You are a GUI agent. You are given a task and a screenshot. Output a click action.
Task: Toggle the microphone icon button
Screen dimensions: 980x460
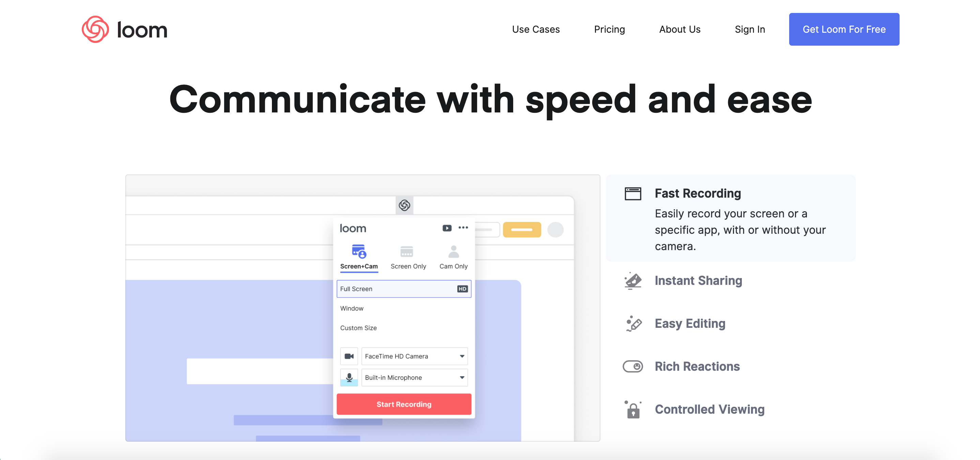tap(349, 378)
